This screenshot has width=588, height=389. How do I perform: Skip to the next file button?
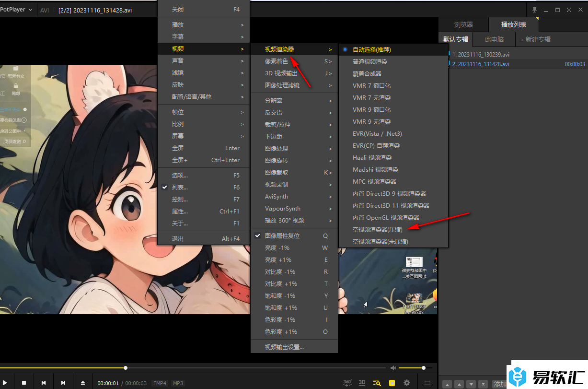coord(63,383)
